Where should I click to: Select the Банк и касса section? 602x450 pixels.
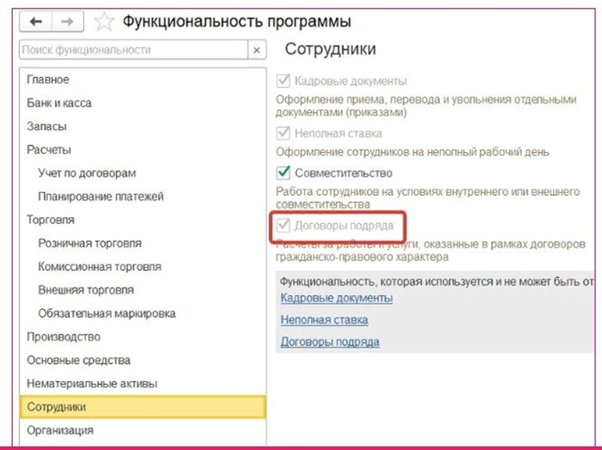[58, 103]
